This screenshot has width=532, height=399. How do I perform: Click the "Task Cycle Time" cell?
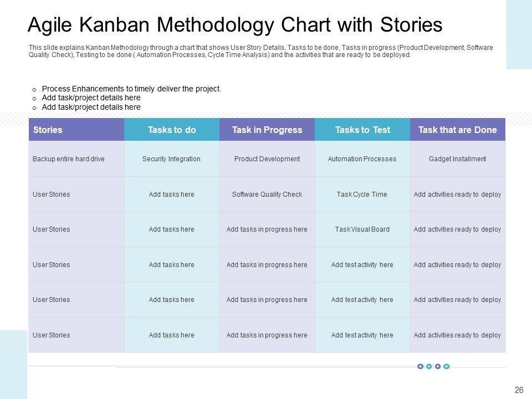tap(362, 195)
